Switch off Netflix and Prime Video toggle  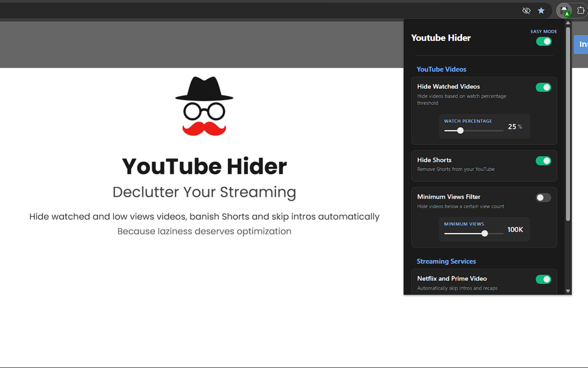click(x=543, y=279)
